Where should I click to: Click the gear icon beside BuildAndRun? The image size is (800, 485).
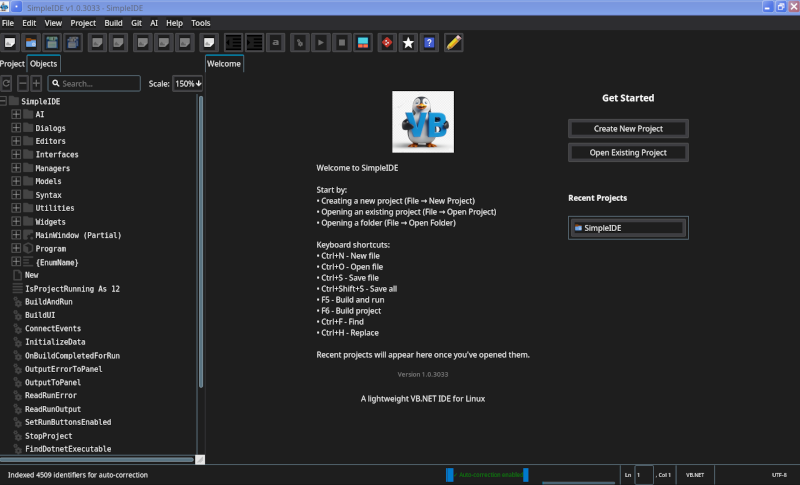[x=17, y=302]
